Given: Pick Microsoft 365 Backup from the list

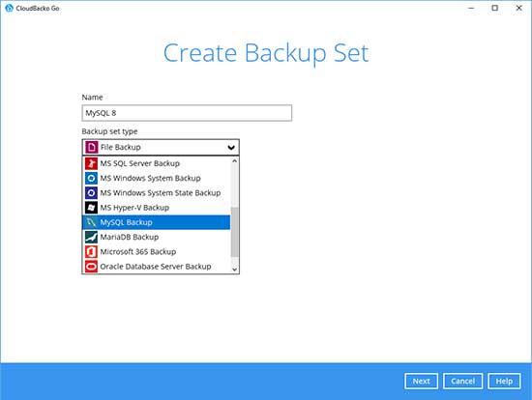Looking at the screenshot, I should pos(157,252).
